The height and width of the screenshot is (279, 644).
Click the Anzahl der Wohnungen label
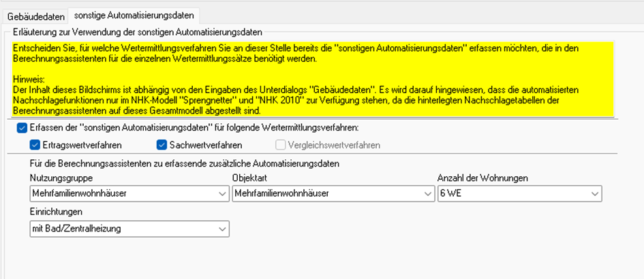click(482, 178)
